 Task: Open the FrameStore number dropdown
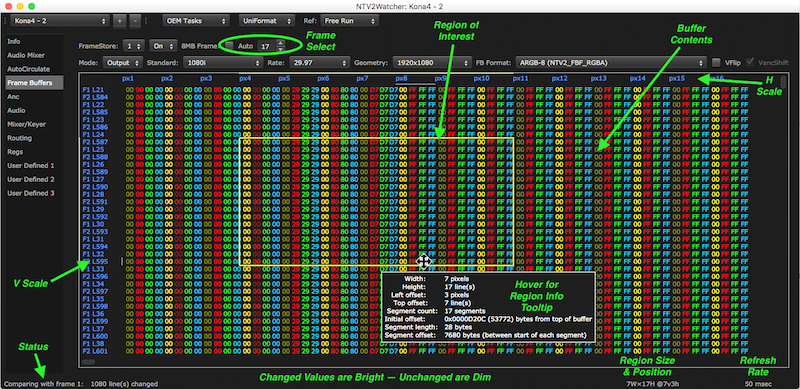tap(134, 46)
